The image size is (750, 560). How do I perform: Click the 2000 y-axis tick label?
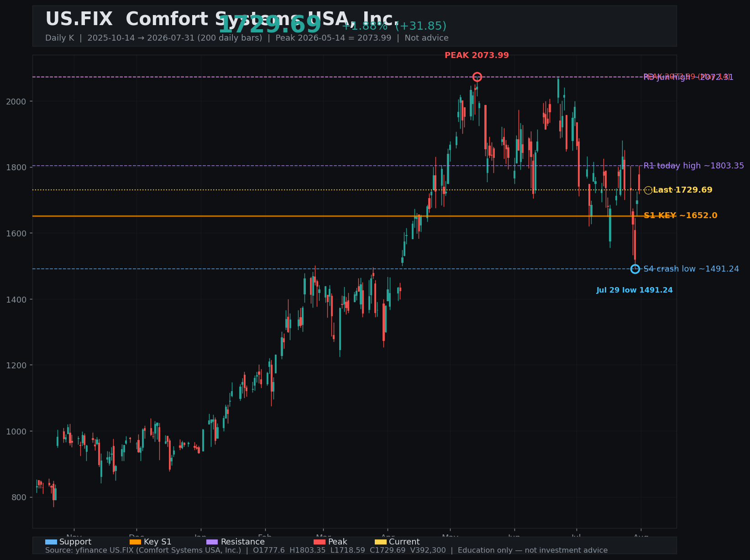coord(16,101)
